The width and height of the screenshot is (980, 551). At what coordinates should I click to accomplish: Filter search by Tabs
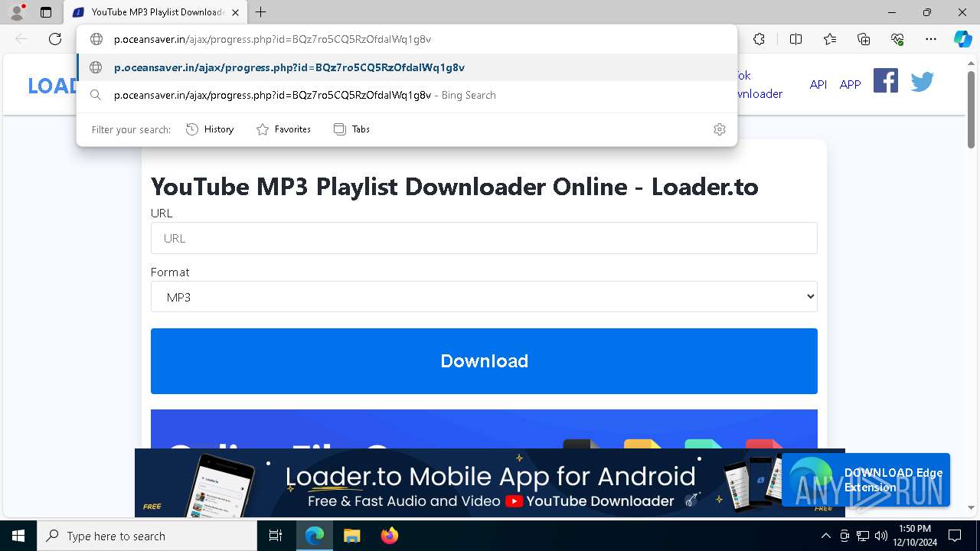coord(351,129)
